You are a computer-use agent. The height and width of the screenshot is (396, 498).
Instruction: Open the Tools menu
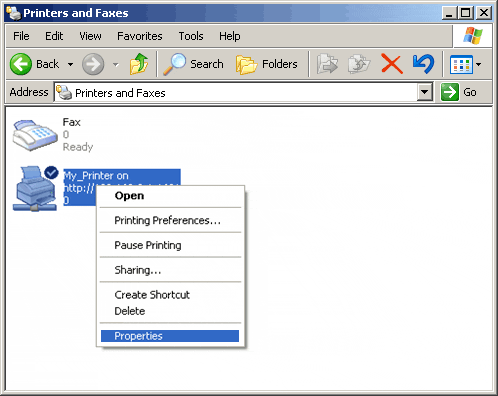pyautogui.click(x=191, y=36)
